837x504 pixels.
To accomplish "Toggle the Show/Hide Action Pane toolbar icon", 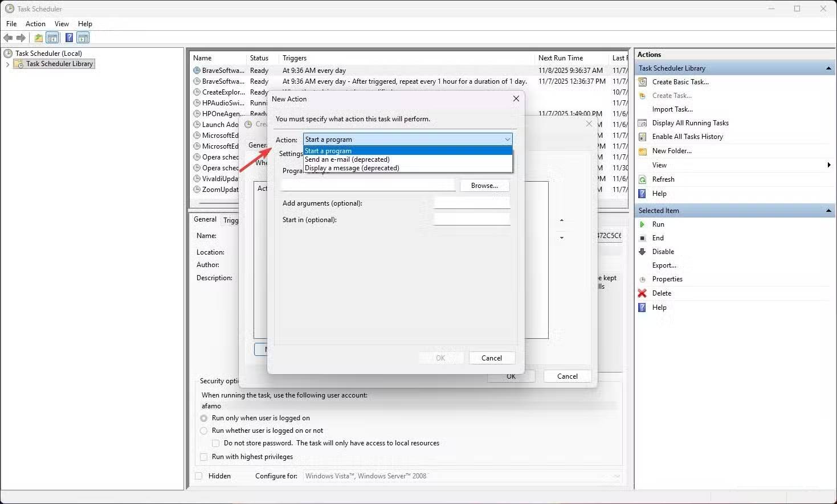I will tap(83, 38).
